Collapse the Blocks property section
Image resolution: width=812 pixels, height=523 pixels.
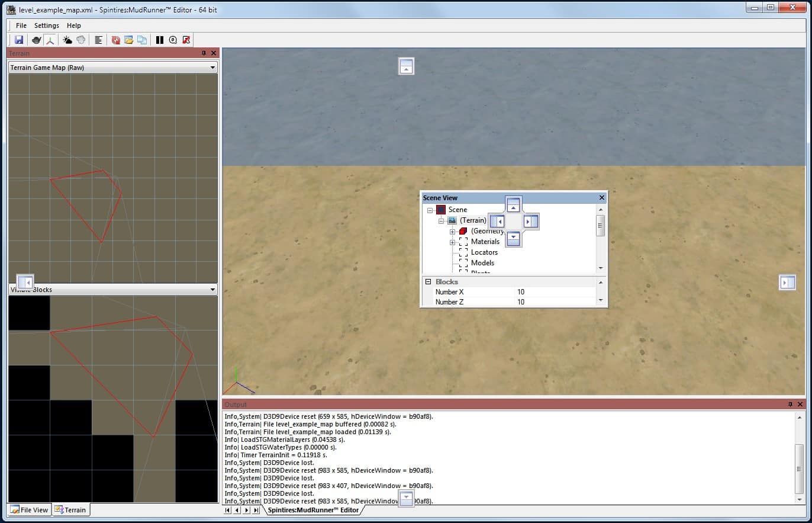pos(428,282)
